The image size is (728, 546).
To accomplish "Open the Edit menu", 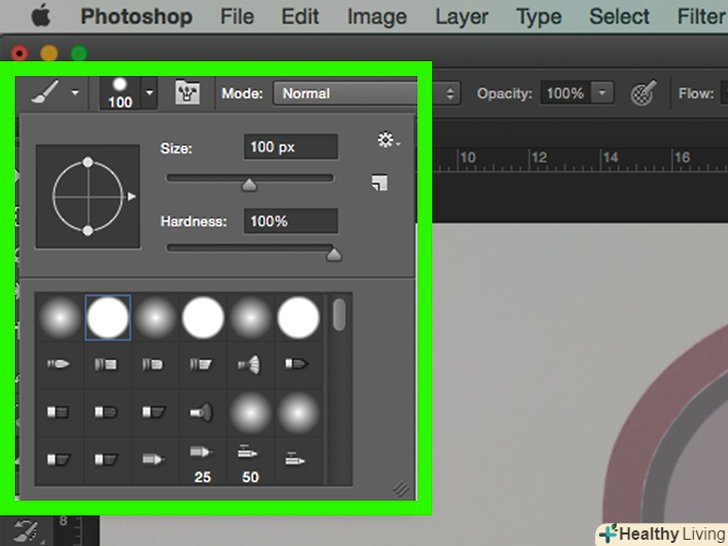I will click(x=300, y=17).
